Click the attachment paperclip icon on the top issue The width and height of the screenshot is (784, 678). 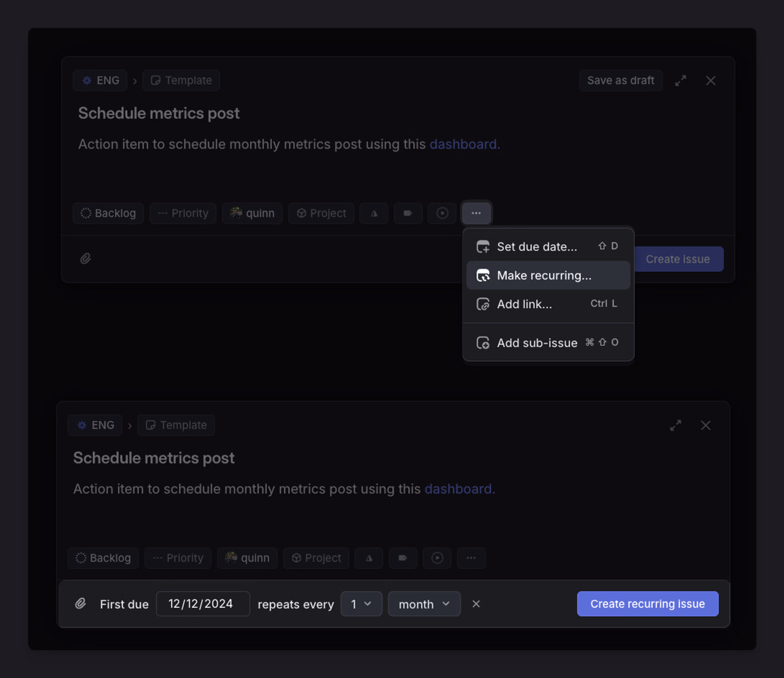85,258
